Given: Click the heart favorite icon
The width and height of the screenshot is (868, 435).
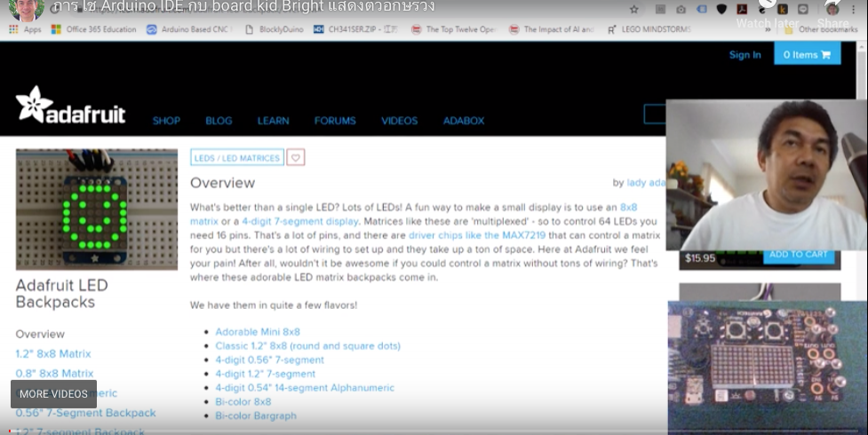Looking at the screenshot, I should pos(296,158).
